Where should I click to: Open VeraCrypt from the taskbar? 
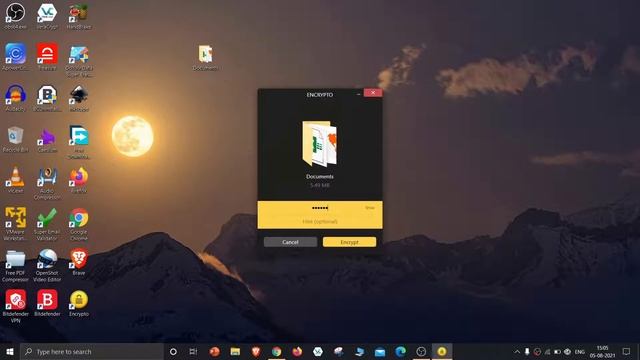318,351
